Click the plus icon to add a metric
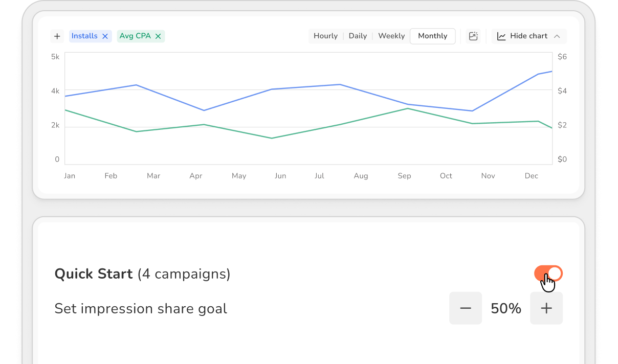The height and width of the screenshot is (364, 618). 57,36
